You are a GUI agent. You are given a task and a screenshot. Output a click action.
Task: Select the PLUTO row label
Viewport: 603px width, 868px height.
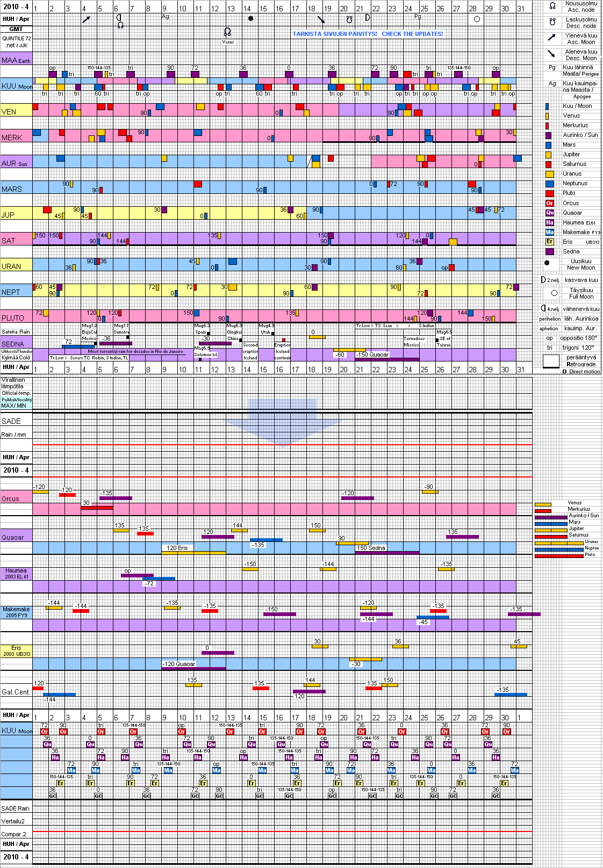point(13,318)
